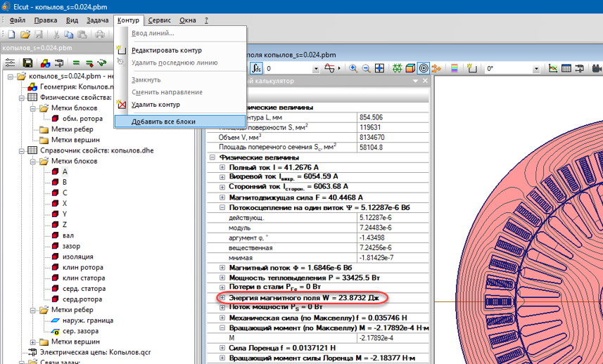Select the red block label A
The width and height of the screenshot is (603, 364).
pyautogui.click(x=65, y=171)
